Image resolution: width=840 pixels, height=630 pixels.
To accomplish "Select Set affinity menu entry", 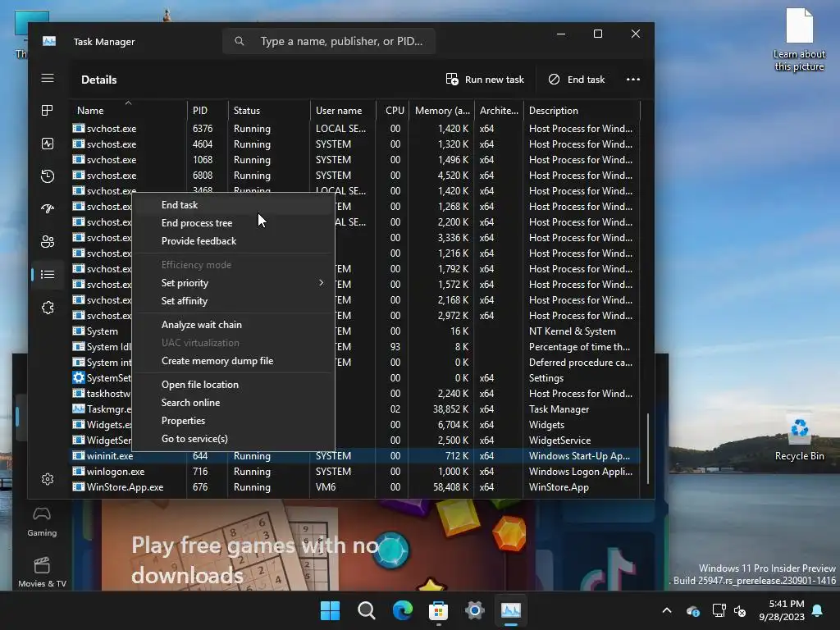I will pyautogui.click(x=233, y=301).
